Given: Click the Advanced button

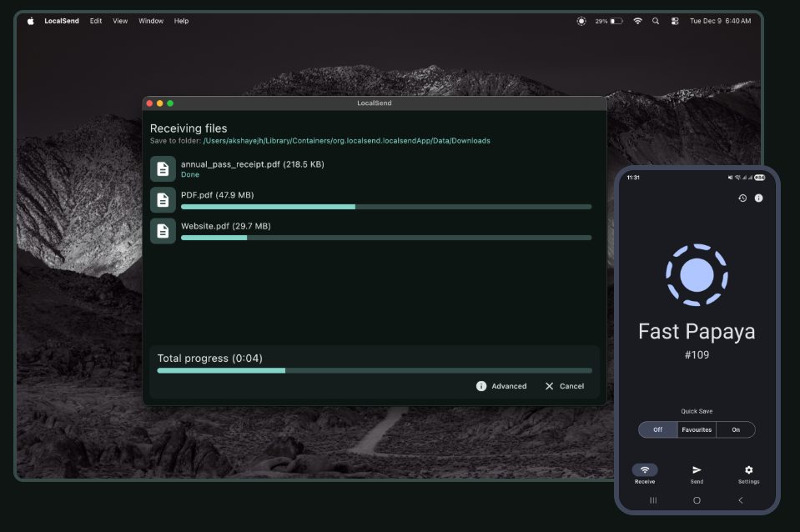Looking at the screenshot, I should click(501, 386).
